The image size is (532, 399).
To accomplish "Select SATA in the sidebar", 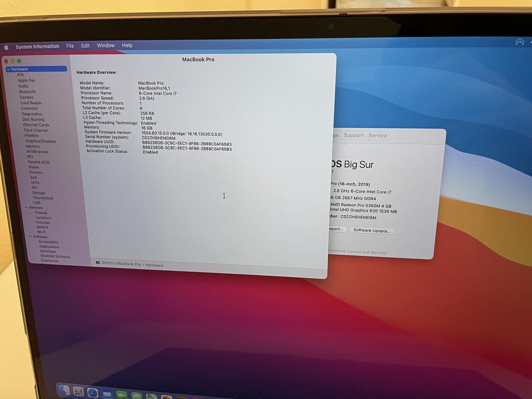I will [x=35, y=183].
